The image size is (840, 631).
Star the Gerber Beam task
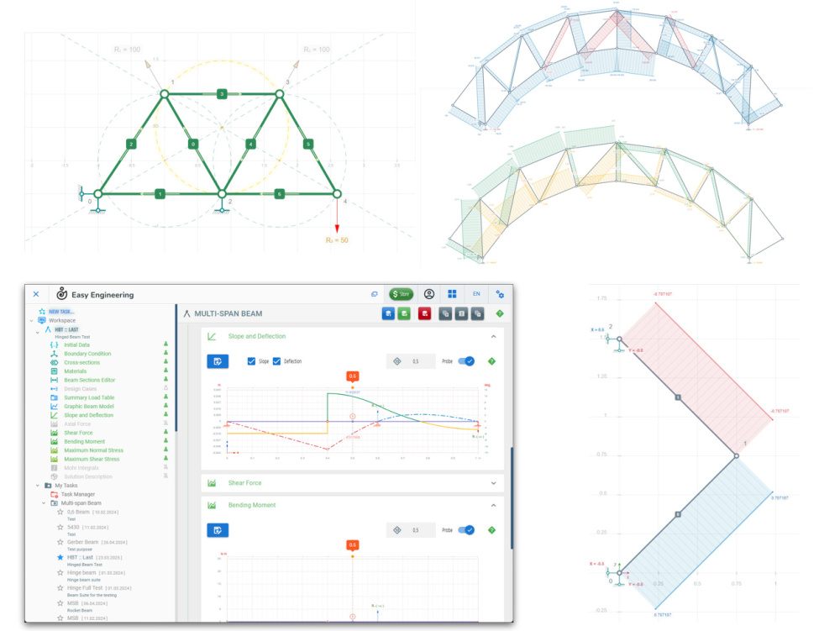[60, 542]
